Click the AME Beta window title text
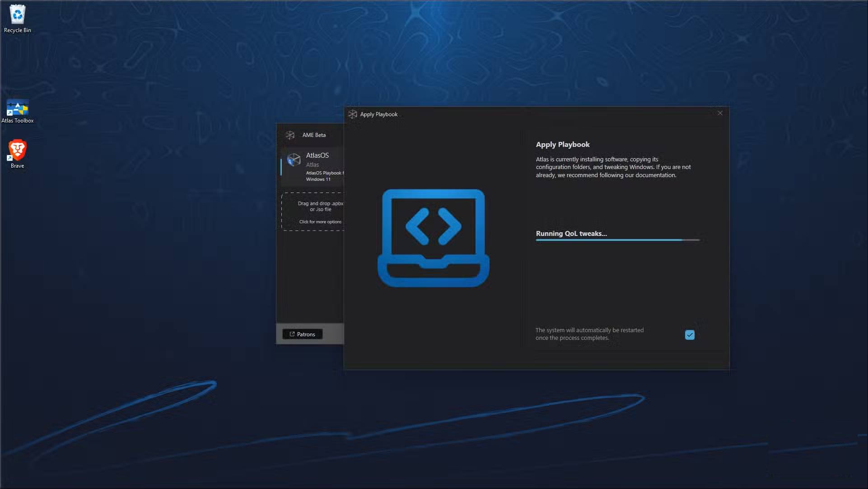The image size is (868, 489). pyautogui.click(x=314, y=135)
